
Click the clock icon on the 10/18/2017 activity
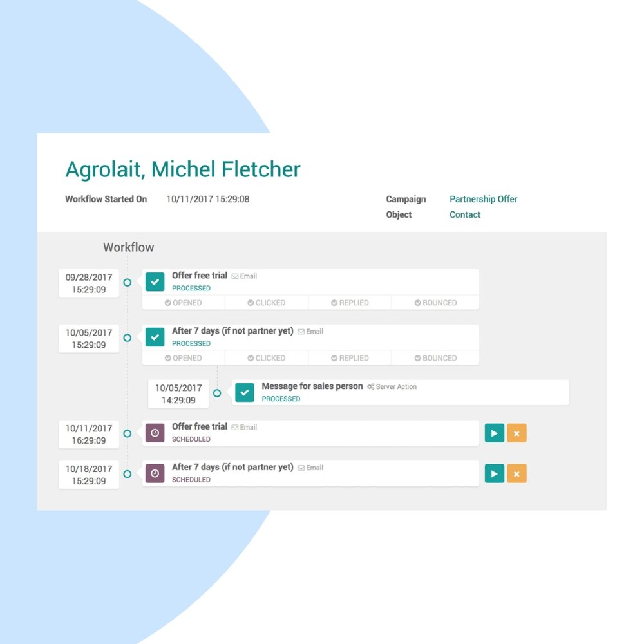tap(155, 473)
